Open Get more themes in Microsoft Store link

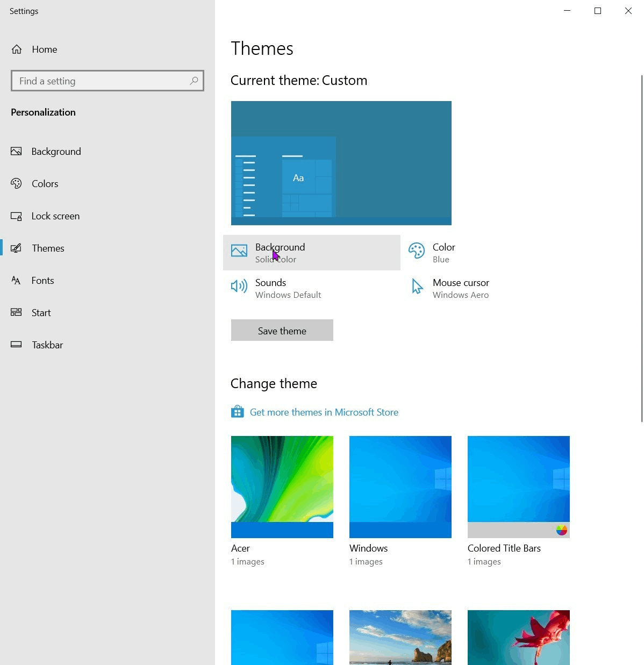(324, 412)
